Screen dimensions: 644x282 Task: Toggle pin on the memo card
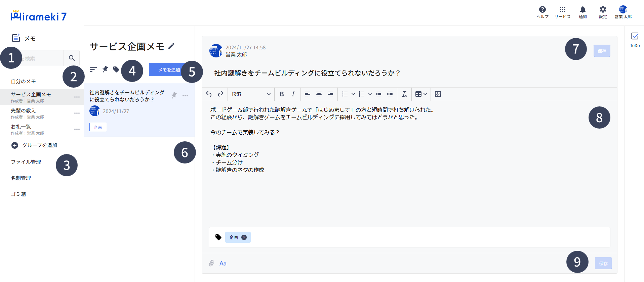click(x=174, y=95)
